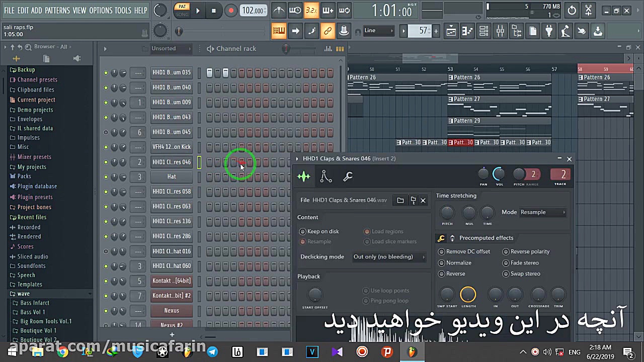Mute the Hat channel

point(106,177)
